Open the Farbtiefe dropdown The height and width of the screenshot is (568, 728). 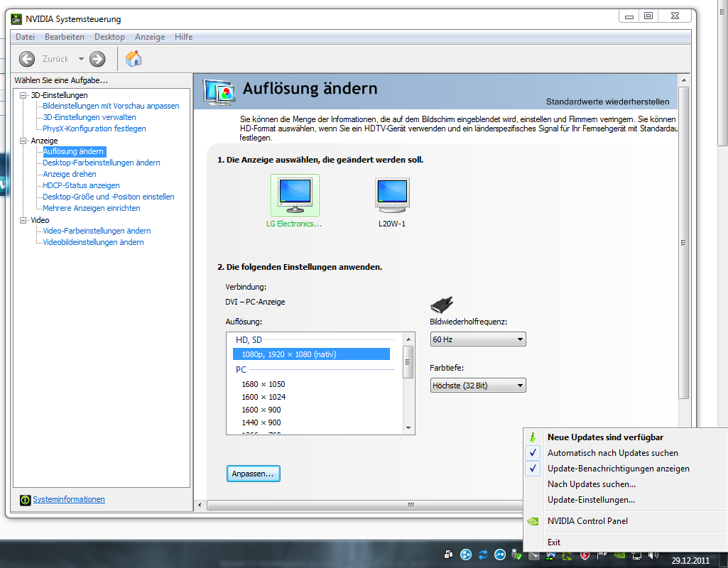[x=478, y=386]
